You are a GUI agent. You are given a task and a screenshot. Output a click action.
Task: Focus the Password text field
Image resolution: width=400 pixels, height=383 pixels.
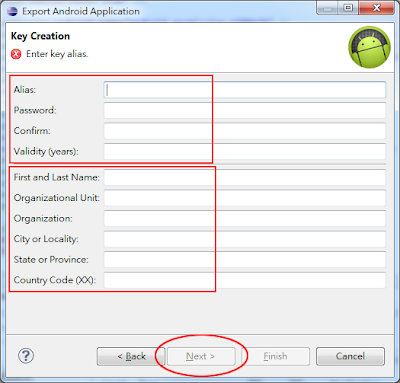coord(245,110)
